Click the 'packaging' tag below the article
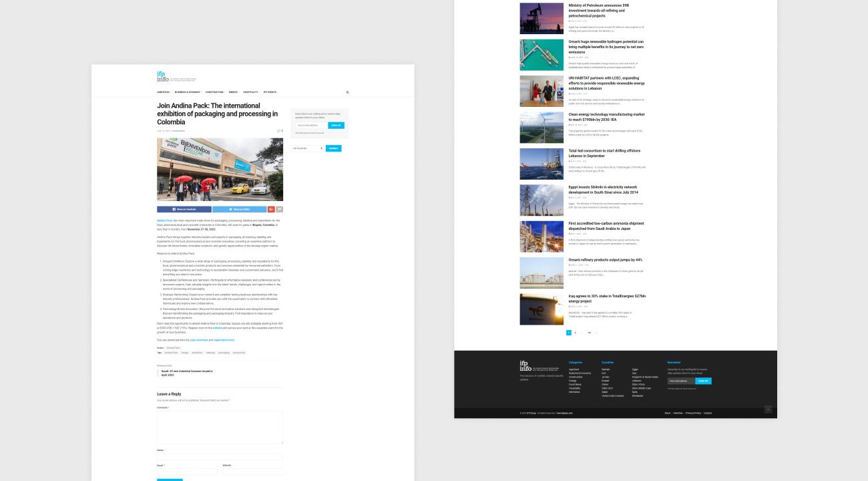Viewport: 868px width, 481px height. [x=224, y=353]
